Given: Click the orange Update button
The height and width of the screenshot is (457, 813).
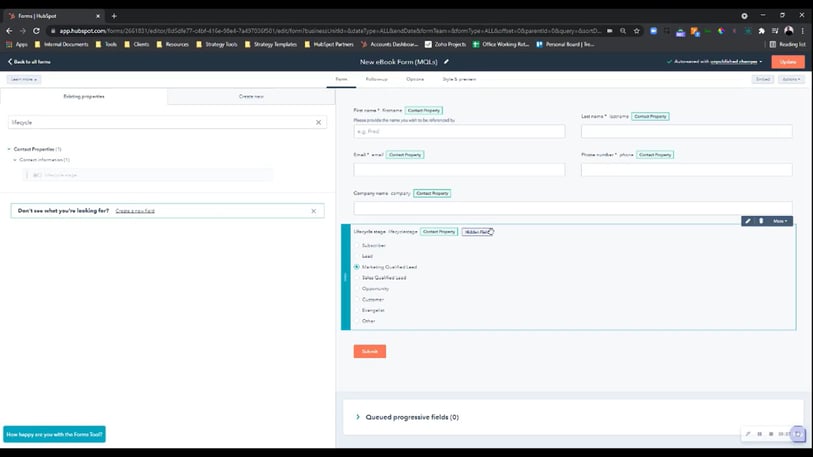Looking at the screenshot, I should [x=788, y=62].
